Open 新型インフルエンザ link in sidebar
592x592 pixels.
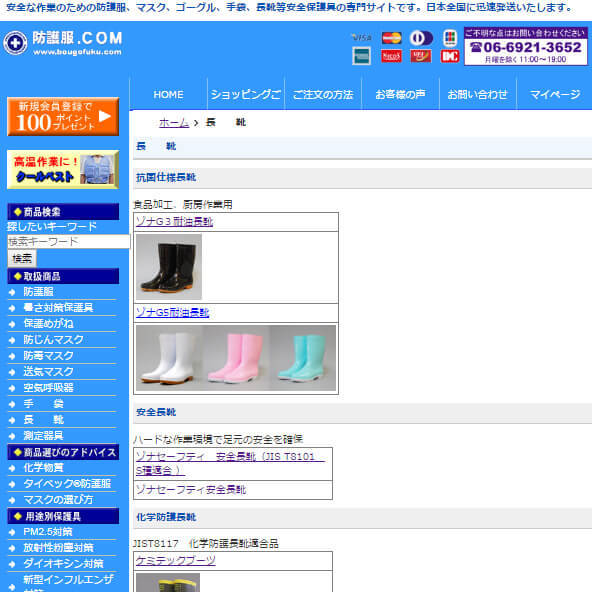(x=68, y=579)
